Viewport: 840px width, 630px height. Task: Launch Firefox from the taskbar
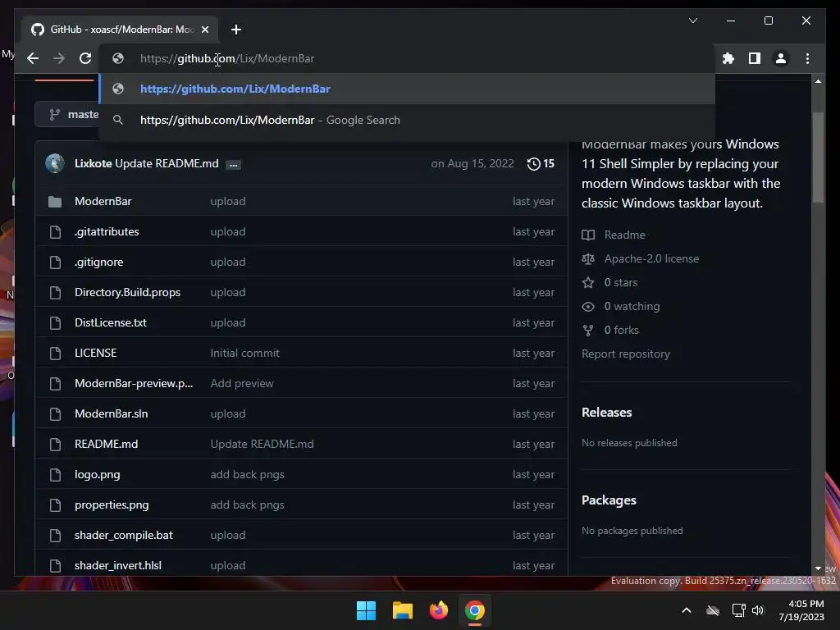tap(439, 610)
